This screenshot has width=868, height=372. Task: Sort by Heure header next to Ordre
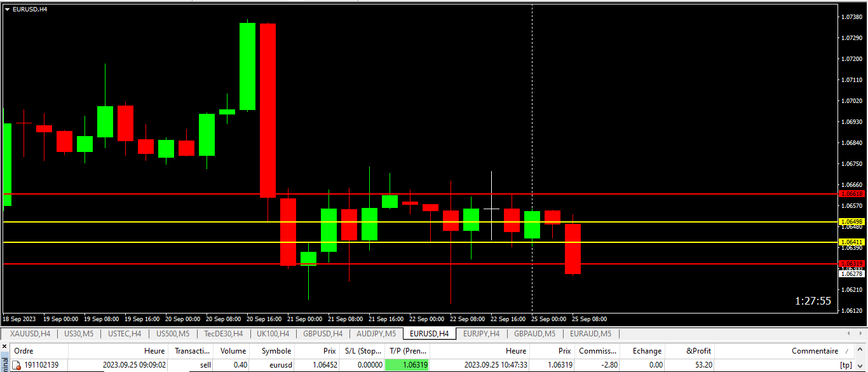coord(119,350)
